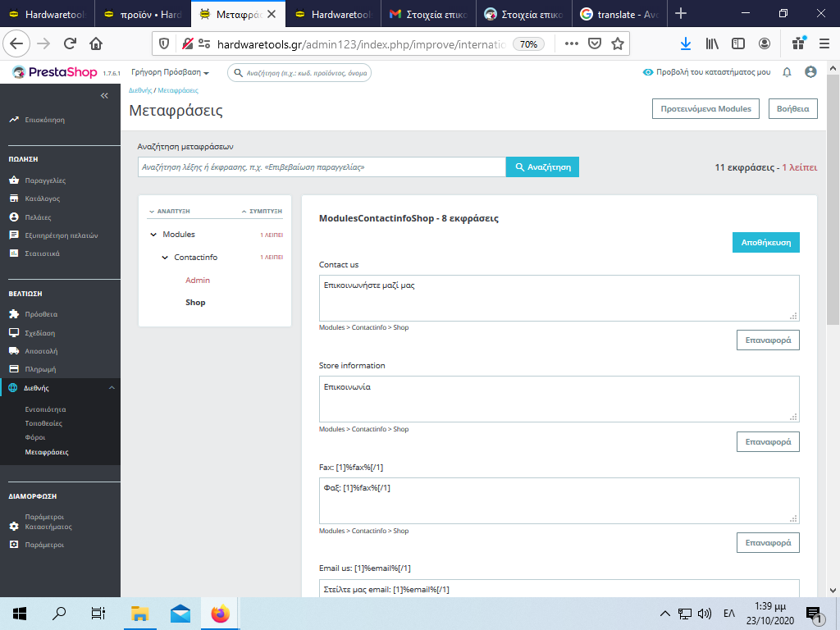Edit the Store information translation textarea
This screenshot has width=840, height=630.
click(559, 399)
